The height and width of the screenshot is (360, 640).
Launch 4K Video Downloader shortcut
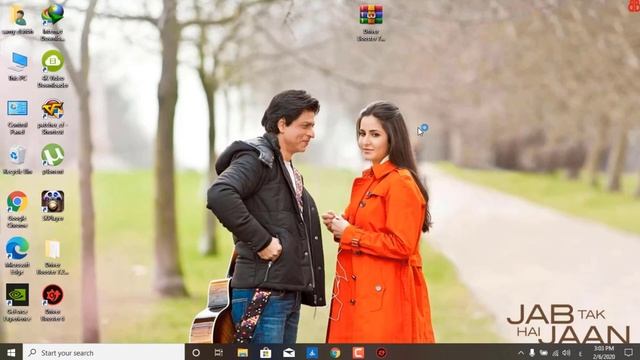pos(53,61)
